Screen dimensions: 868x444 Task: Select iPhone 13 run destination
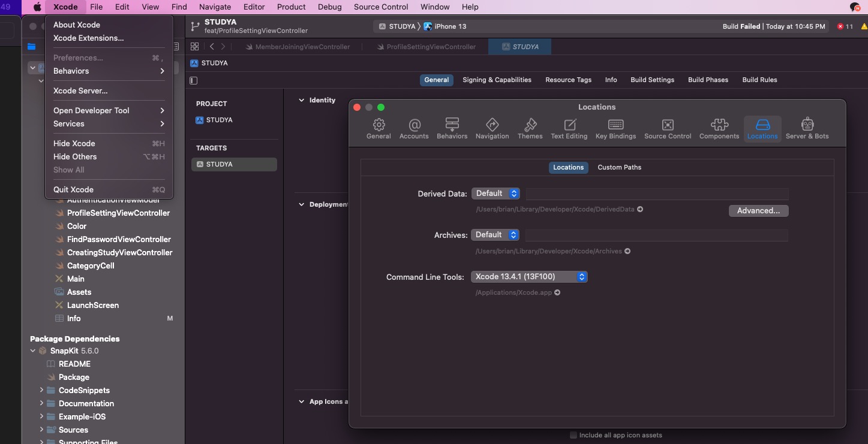click(x=444, y=26)
